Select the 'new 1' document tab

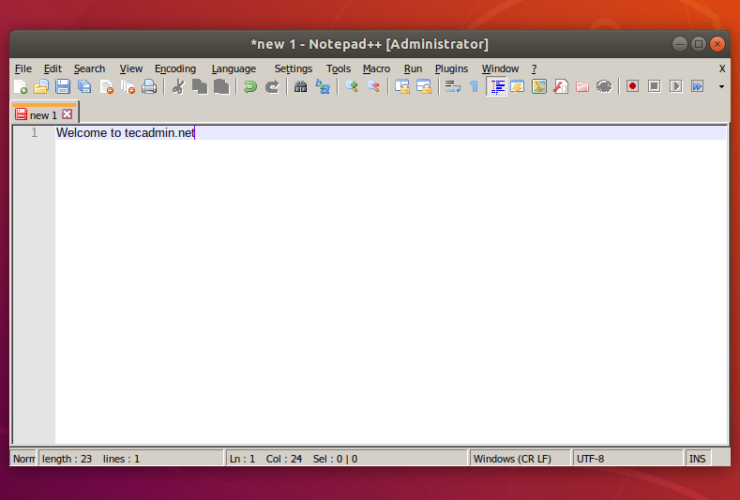click(38, 115)
